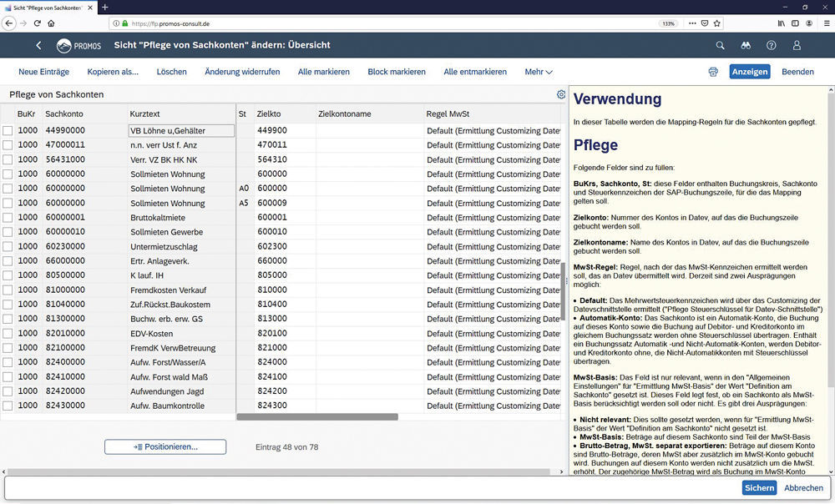Click the Sichern button
Image resolution: width=835 pixels, height=504 pixels.
coord(759,488)
